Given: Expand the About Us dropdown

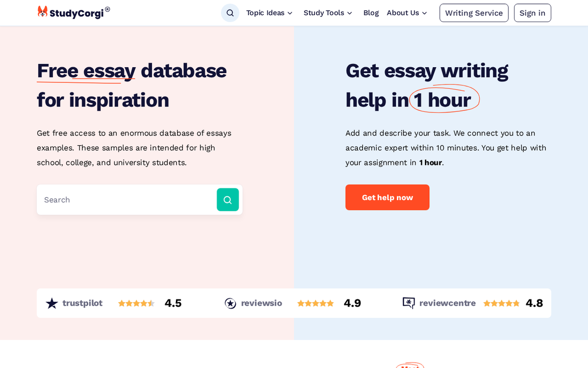Looking at the screenshot, I should [x=407, y=13].
